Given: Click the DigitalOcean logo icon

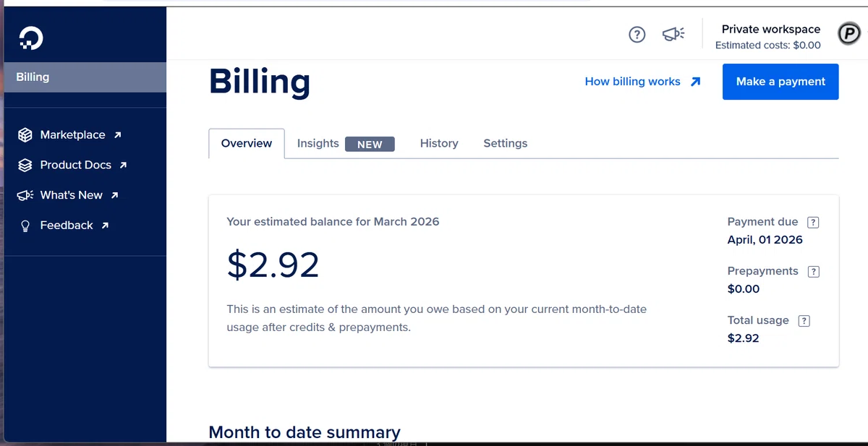Looking at the screenshot, I should click(x=31, y=38).
